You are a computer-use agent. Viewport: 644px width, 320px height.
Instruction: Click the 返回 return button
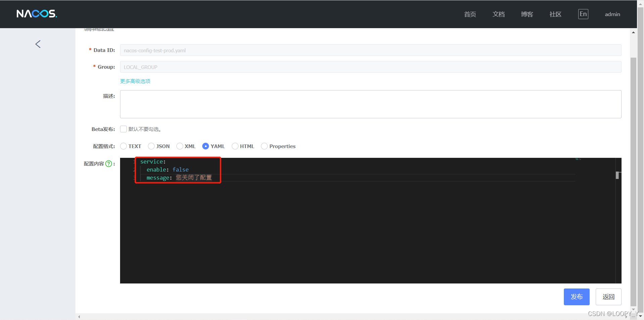(x=608, y=297)
